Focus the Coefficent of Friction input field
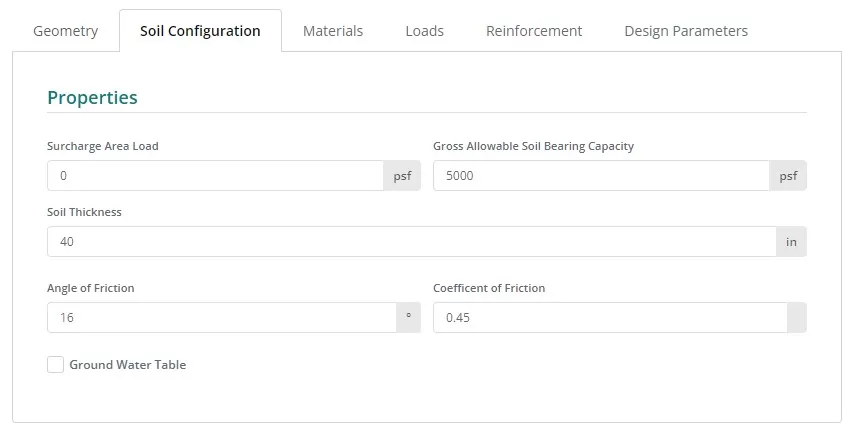This screenshot has height=437, width=852. [610, 317]
